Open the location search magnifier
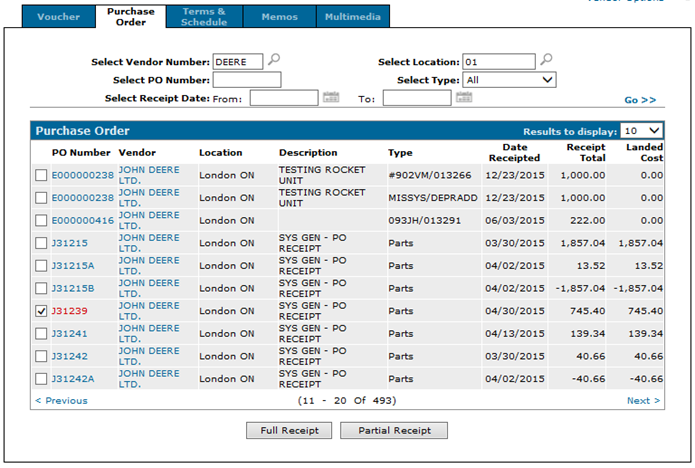695x468 pixels. [x=547, y=59]
